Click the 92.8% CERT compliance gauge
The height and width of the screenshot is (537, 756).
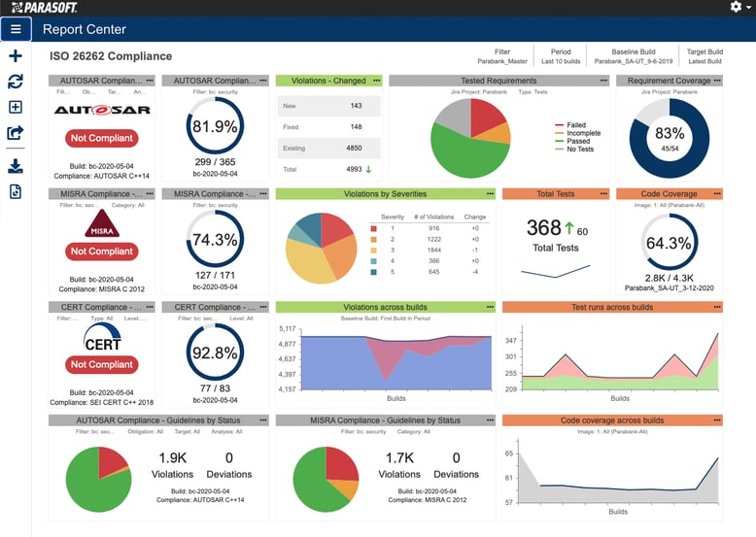tap(215, 352)
